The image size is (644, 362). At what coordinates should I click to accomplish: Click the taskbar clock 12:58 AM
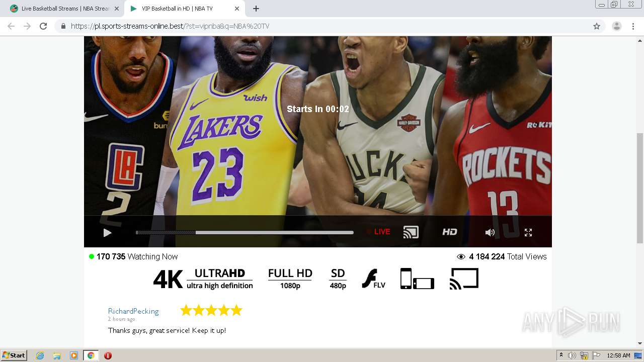click(618, 355)
